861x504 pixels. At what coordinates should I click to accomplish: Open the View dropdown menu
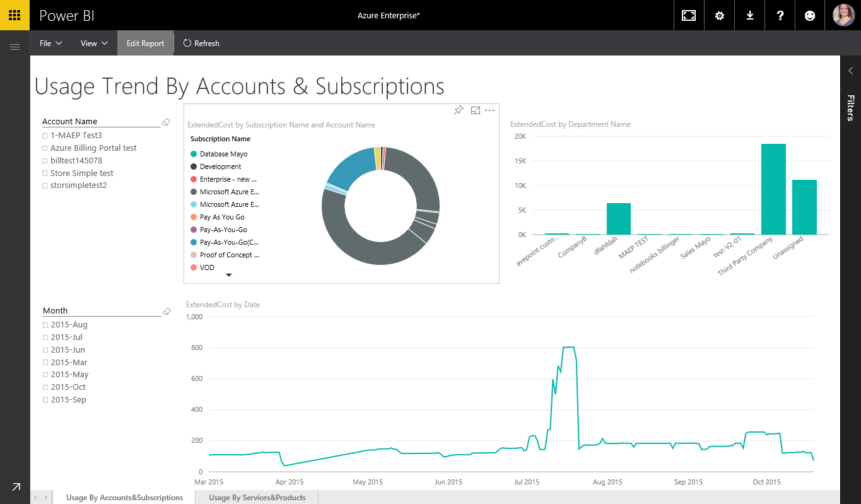(94, 44)
